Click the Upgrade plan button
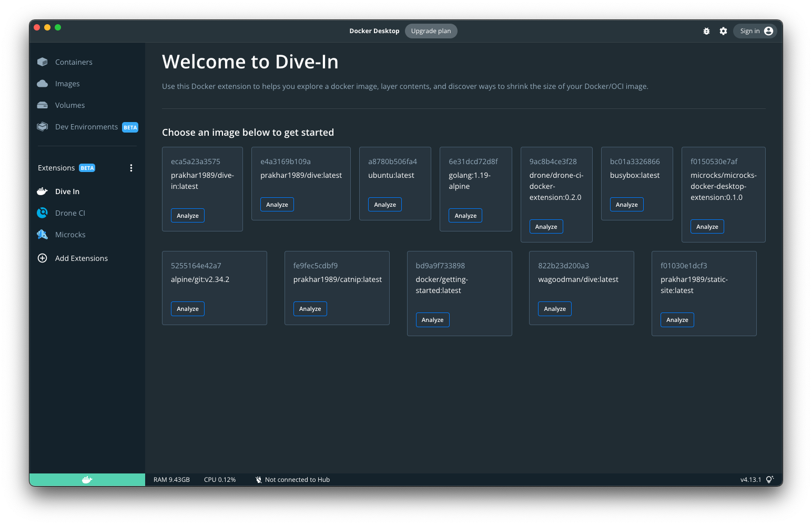Screen dimensions: 812x525 point(431,31)
